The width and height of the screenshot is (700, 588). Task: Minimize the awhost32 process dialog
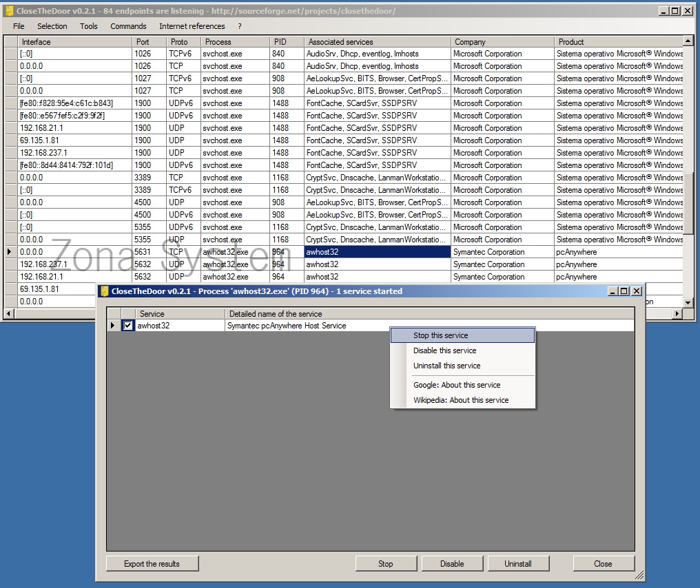click(x=613, y=291)
